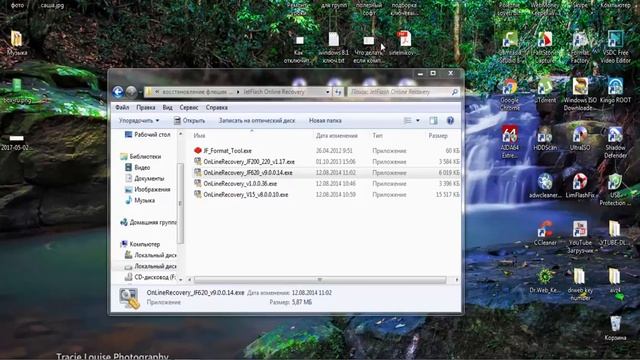Open the Правка menu
640x360 pixels.
coord(146,107)
